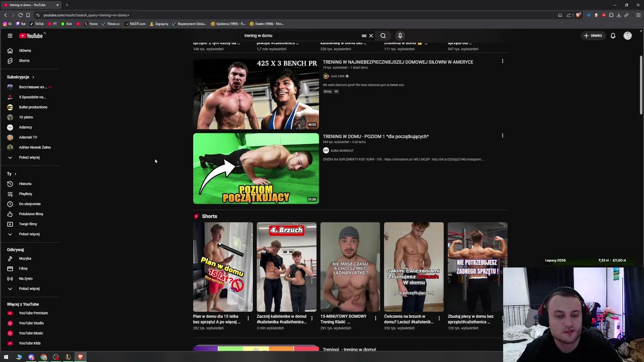Open Muzyka under Odkrywaj

[x=25, y=258]
